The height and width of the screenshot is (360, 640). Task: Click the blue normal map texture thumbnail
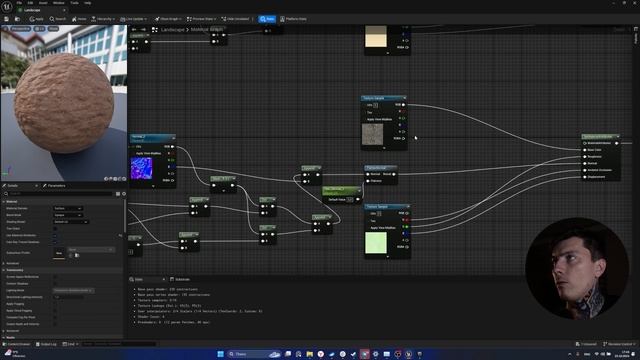141,168
